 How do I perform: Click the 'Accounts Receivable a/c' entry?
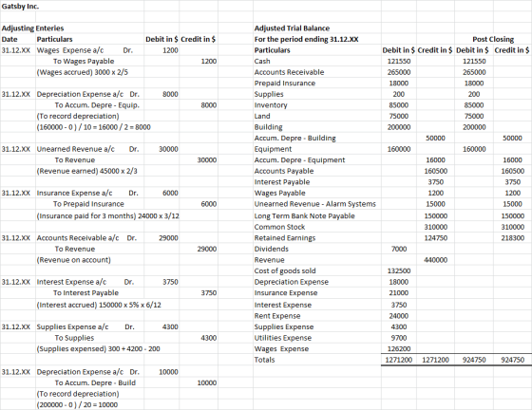pos(86,238)
